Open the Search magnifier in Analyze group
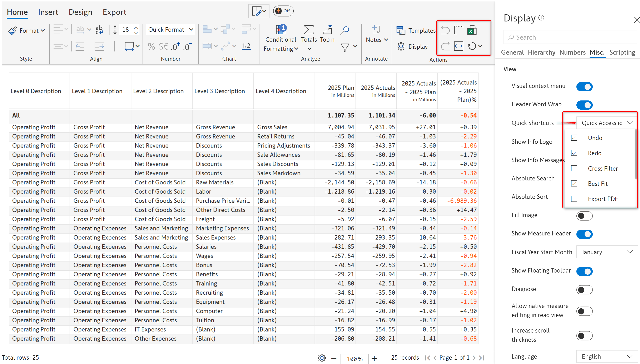Viewport: 640px width, 364px height. [344, 30]
